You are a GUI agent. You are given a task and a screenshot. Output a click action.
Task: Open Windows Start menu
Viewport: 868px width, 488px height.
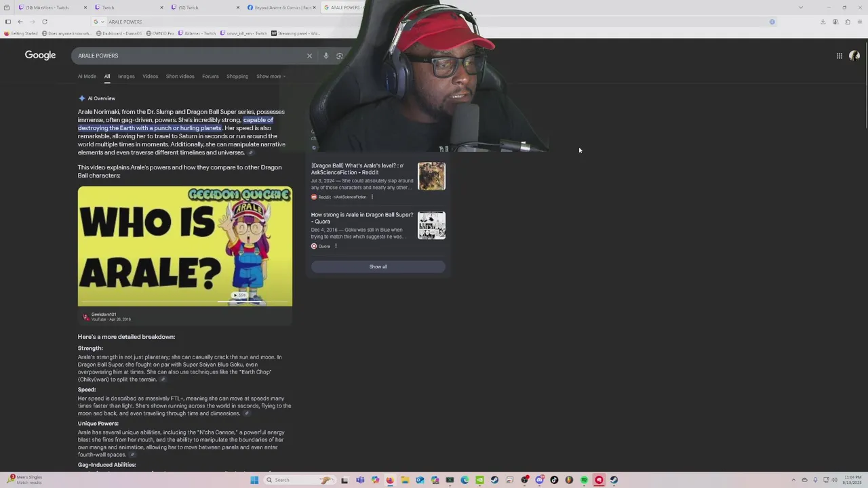pyautogui.click(x=254, y=480)
